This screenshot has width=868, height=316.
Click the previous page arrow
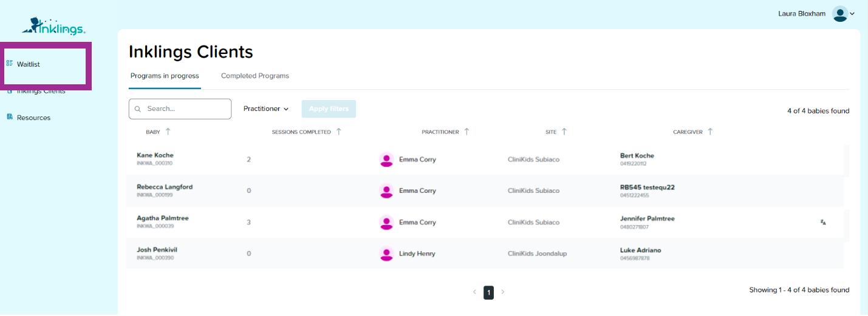tap(474, 292)
